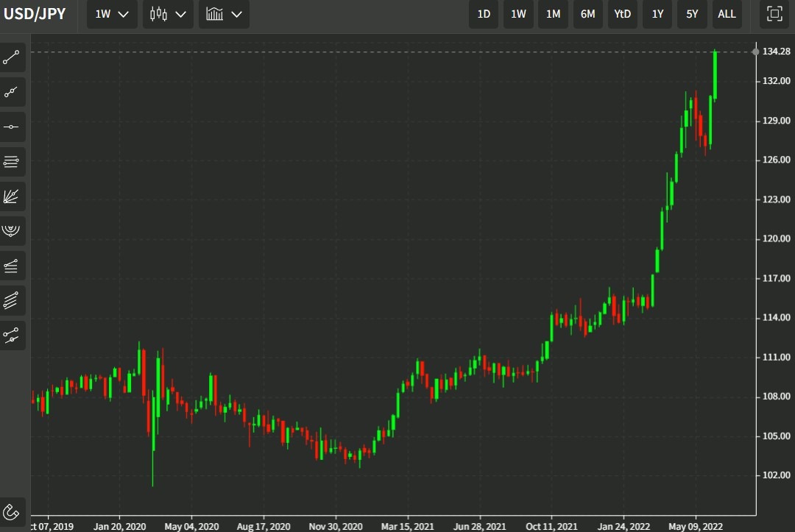Select the extended line drawing tool
This screenshot has width=795, height=532.
coord(13,92)
